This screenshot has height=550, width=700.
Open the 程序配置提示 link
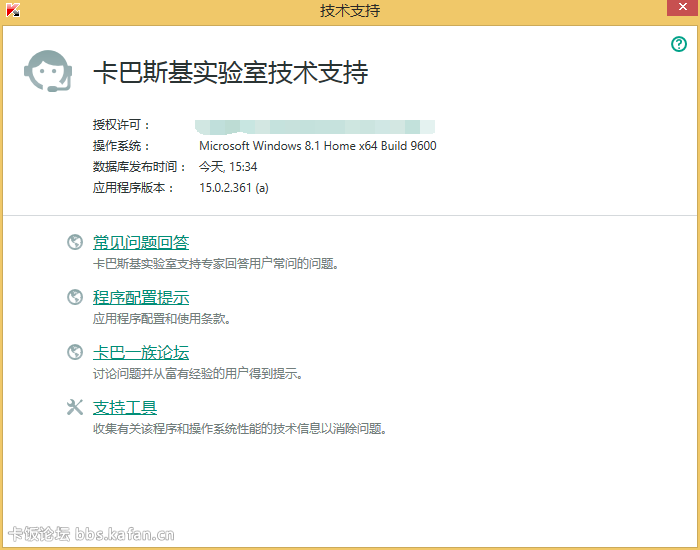tap(141, 297)
